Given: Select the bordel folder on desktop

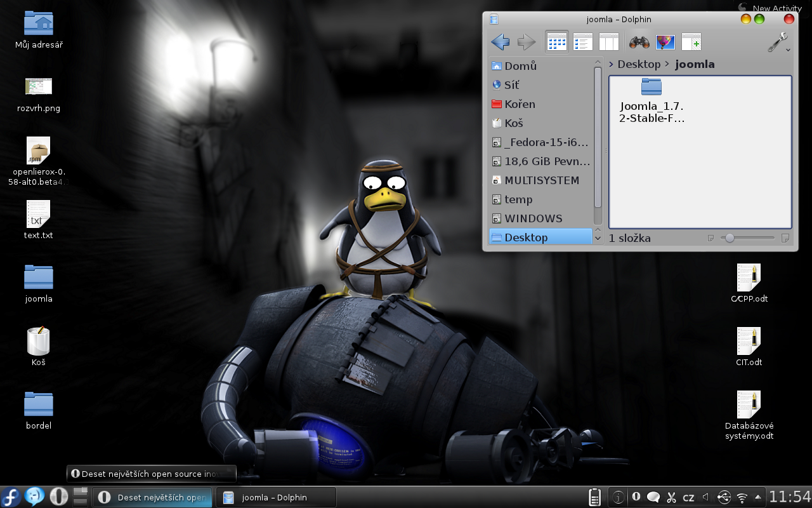Looking at the screenshot, I should pos(39,411).
